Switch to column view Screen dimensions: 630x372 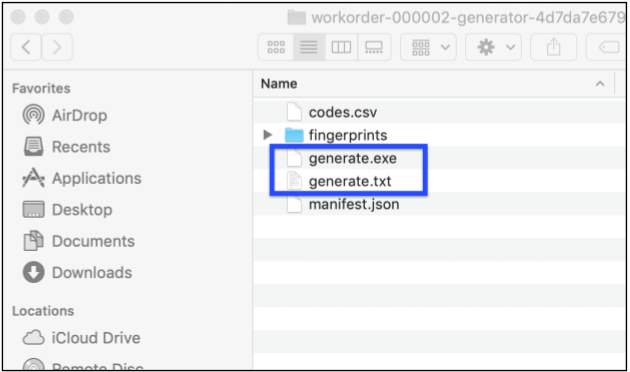click(341, 47)
